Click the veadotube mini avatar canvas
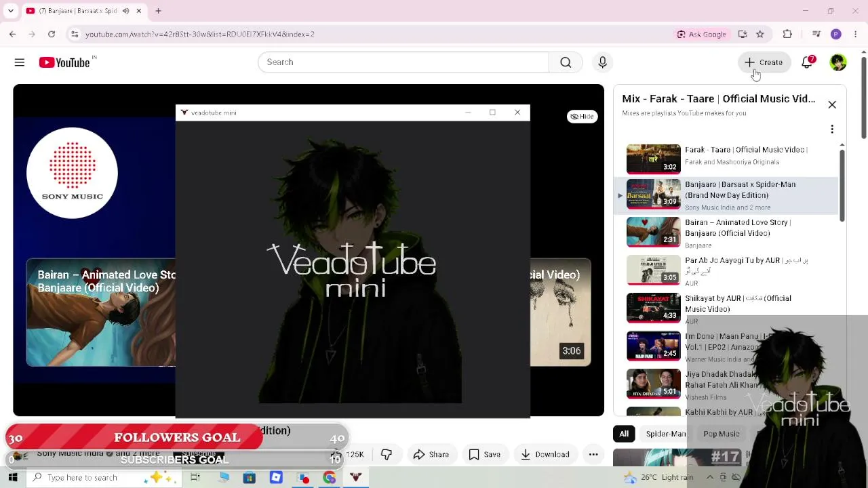868x488 pixels. click(353, 269)
